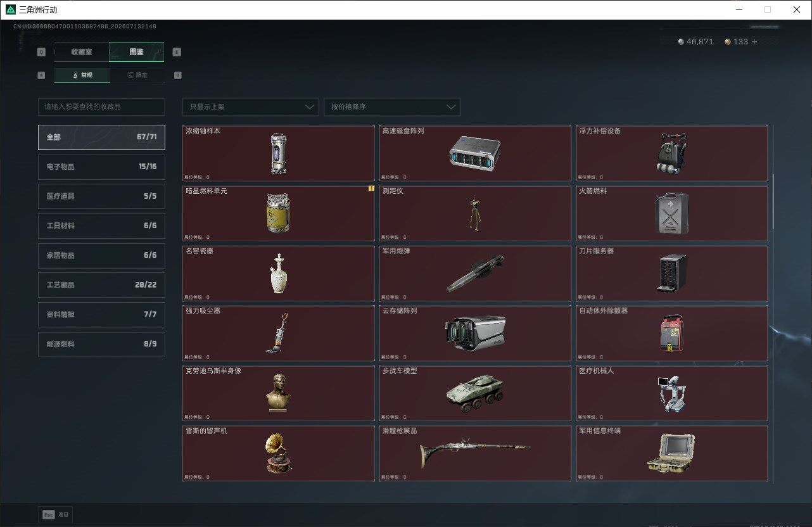
Task: Expand the 只显示上架 filter dropdown
Action: pyautogui.click(x=250, y=107)
